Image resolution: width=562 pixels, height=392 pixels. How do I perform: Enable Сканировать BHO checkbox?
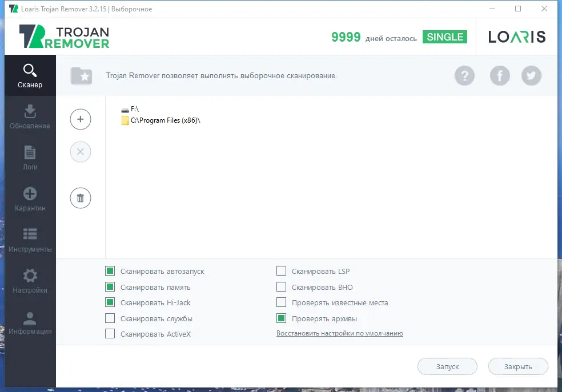coord(282,287)
